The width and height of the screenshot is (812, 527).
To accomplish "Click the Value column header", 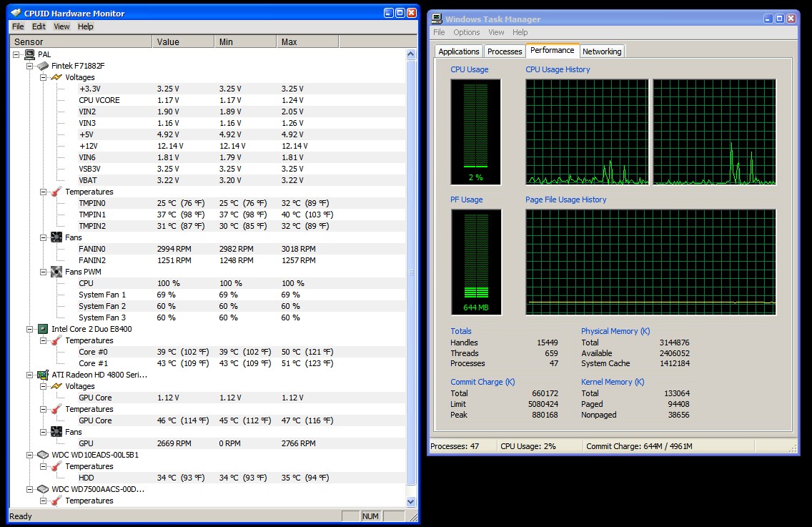I will tap(183, 42).
